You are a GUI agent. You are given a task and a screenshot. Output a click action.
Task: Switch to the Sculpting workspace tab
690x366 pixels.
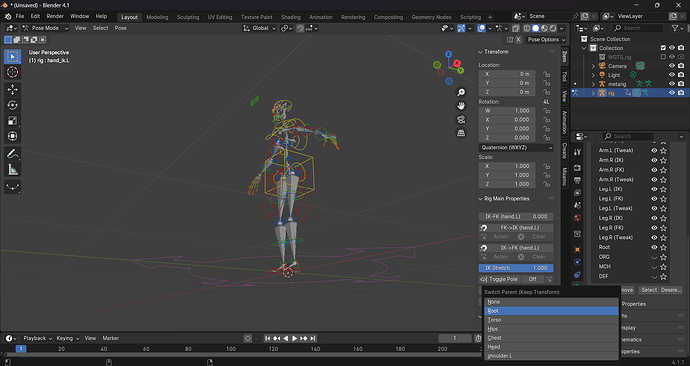188,17
